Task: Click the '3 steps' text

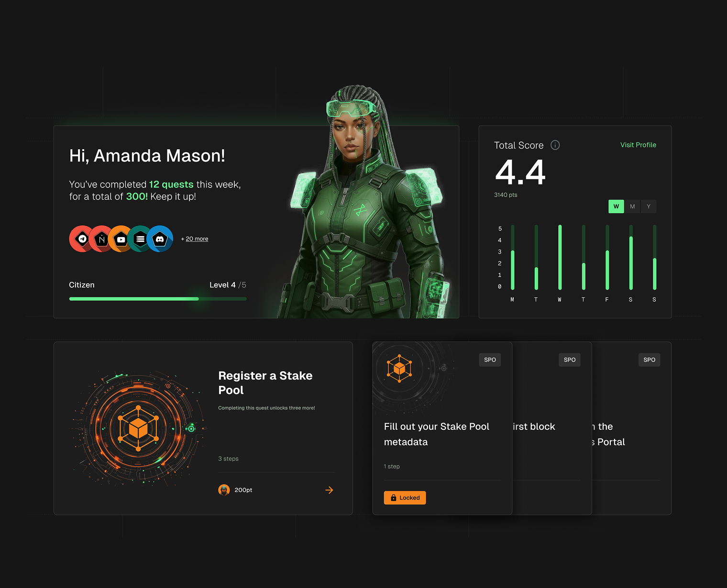Action: pos(228,458)
